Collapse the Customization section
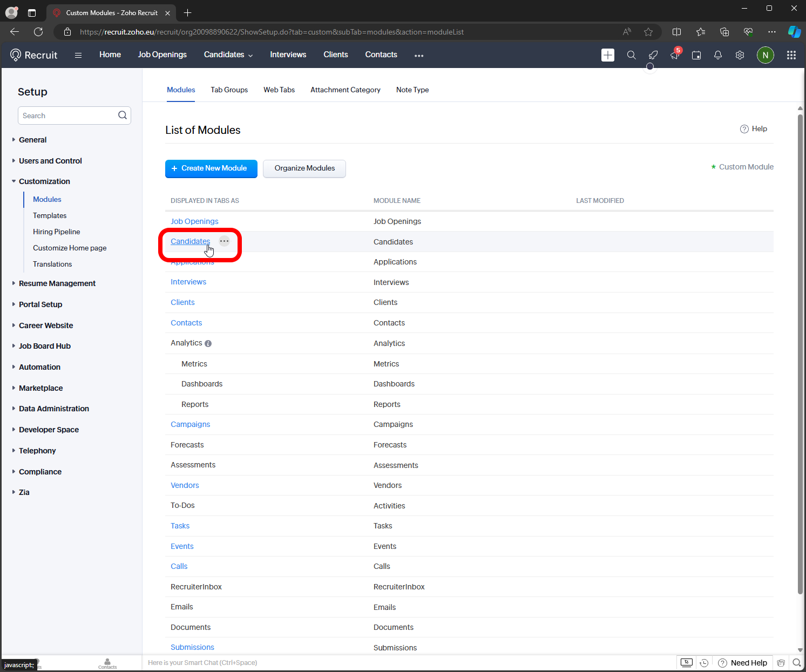 pos(44,181)
